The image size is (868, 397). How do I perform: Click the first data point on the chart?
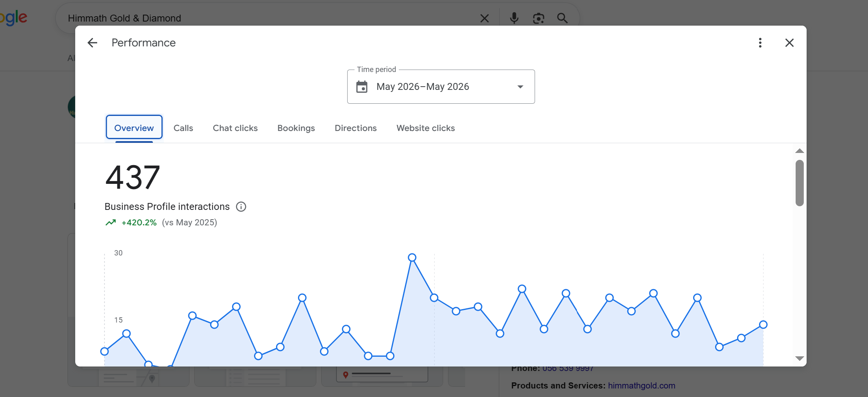(104, 351)
